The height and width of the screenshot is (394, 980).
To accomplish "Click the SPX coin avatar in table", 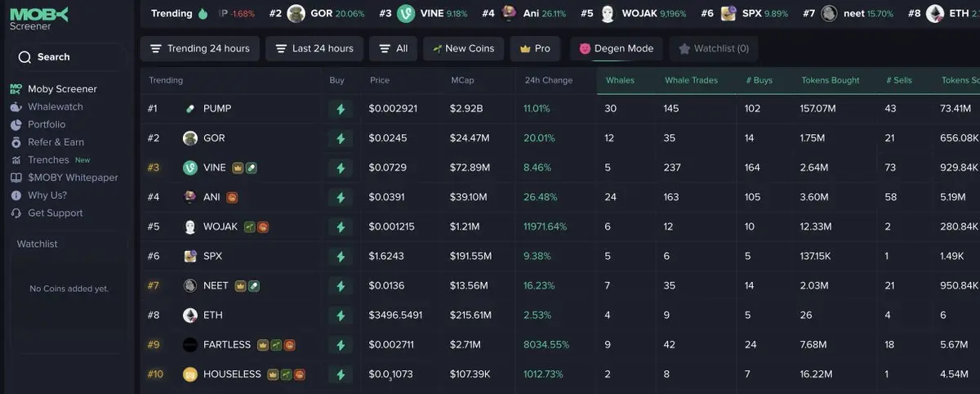I will click(189, 256).
